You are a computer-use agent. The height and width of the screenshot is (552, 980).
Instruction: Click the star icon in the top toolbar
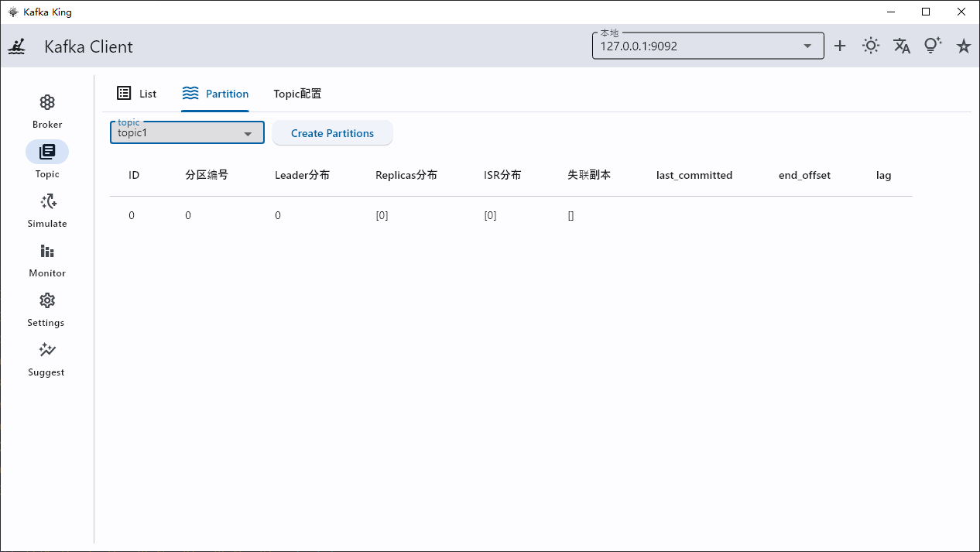(x=963, y=46)
